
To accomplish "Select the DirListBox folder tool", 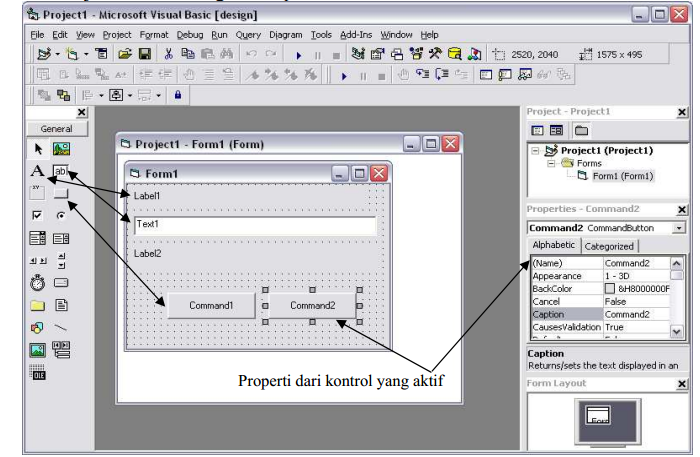I will click(x=38, y=305).
